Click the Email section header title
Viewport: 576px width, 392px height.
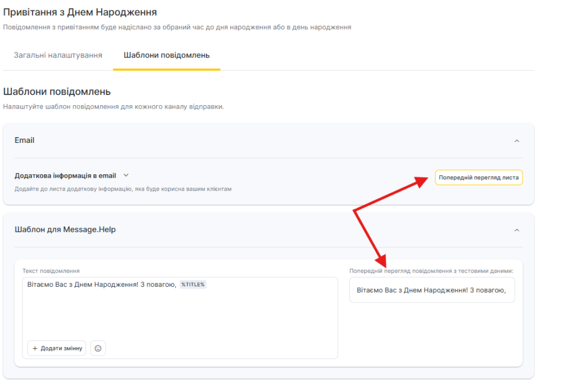pyautogui.click(x=24, y=140)
